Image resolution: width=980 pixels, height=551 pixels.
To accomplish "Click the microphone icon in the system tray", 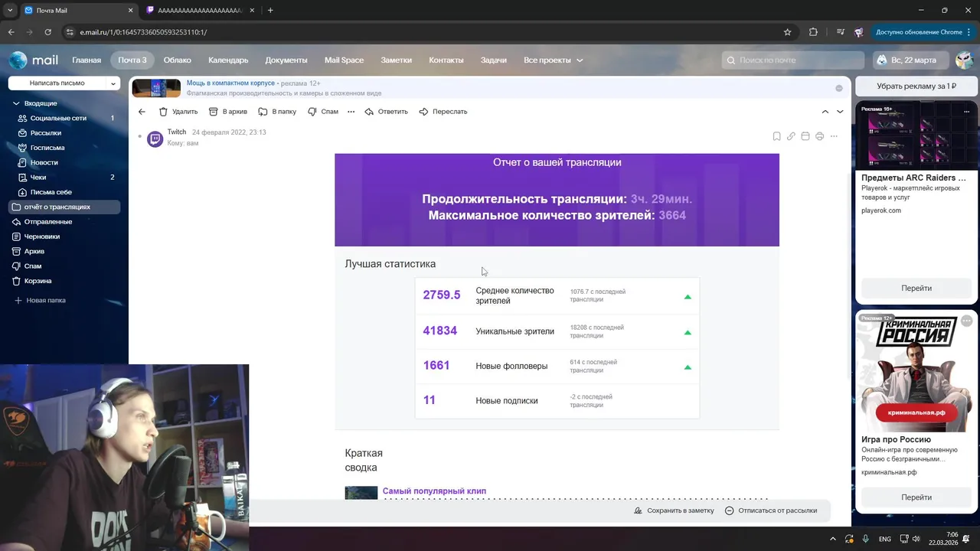I will pyautogui.click(x=865, y=539).
